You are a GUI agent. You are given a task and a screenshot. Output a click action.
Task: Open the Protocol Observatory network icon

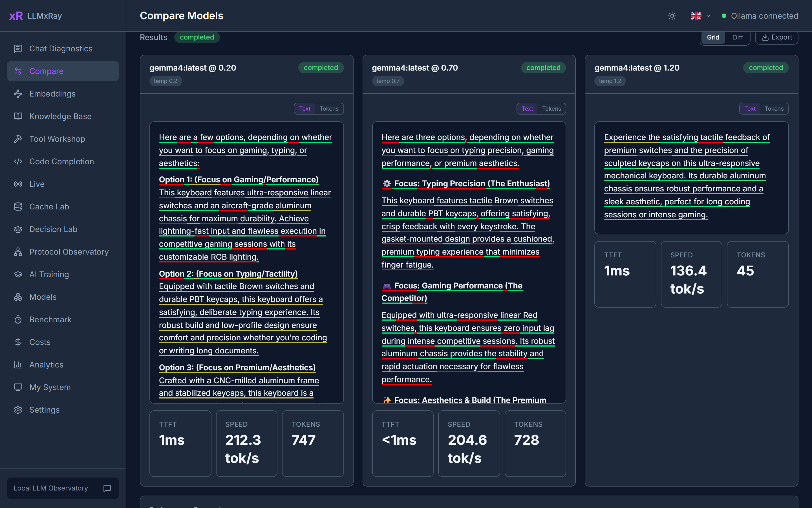(x=18, y=252)
